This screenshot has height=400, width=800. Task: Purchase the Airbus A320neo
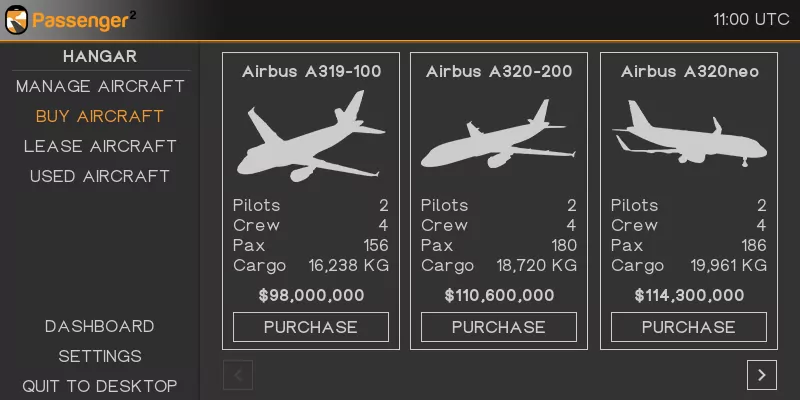[688, 327]
